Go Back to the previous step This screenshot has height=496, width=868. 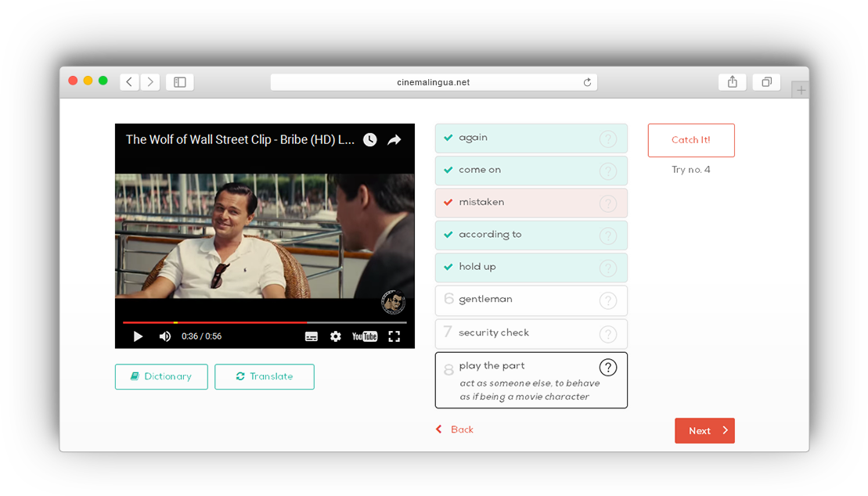455,430
